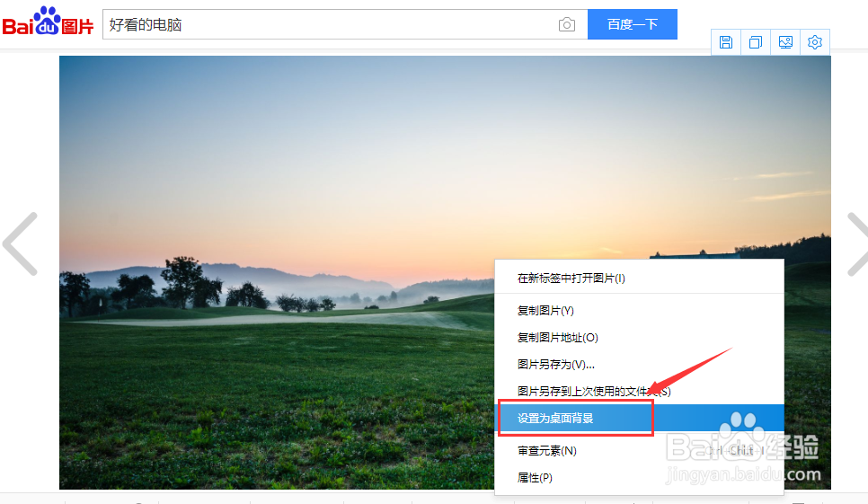Image resolution: width=868 pixels, height=504 pixels.
Task: Select 图片另存为(V)... menu entry
Action: pyautogui.click(x=640, y=365)
